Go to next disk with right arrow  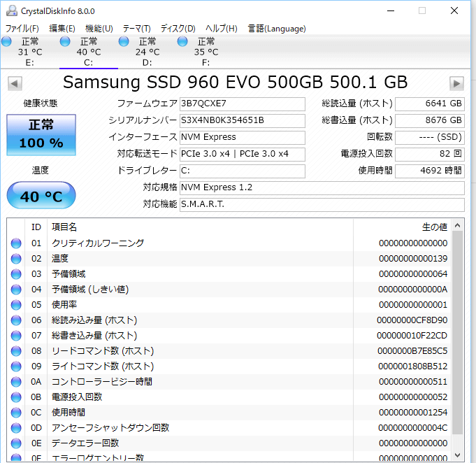[456, 83]
